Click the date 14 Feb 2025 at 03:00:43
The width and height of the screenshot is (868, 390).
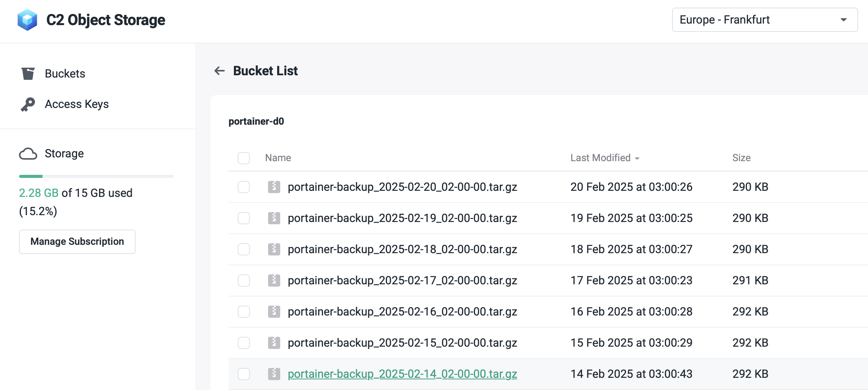(x=631, y=374)
